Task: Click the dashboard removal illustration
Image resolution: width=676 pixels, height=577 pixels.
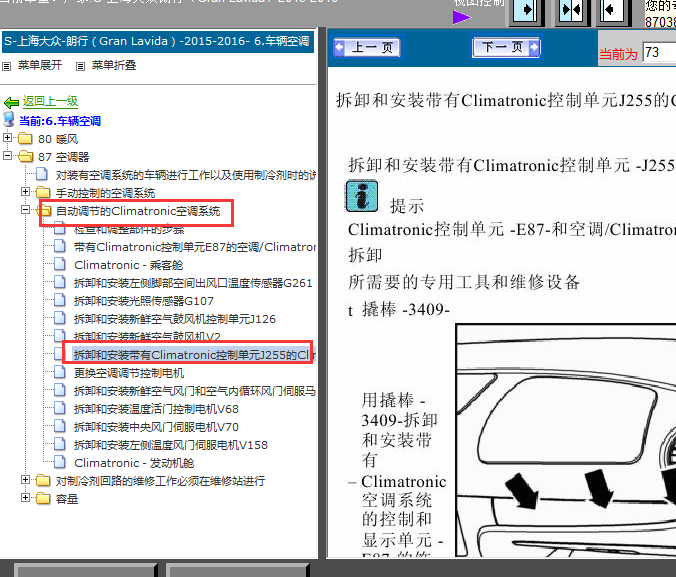Action: [x=566, y=440]
